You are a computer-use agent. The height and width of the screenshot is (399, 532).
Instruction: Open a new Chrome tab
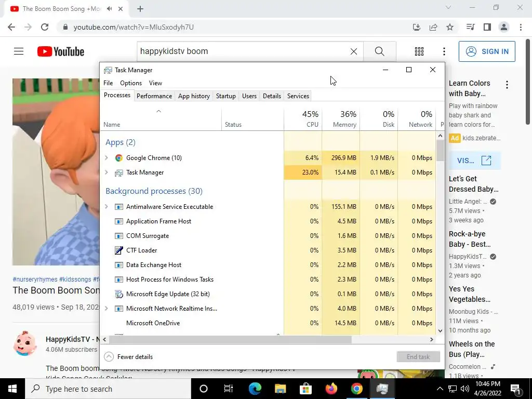[140, 9]
